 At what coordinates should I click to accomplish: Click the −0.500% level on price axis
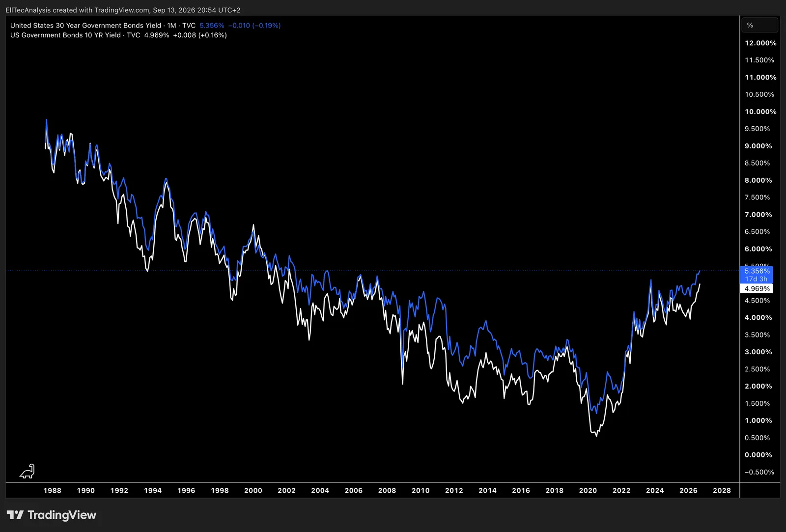759,472
